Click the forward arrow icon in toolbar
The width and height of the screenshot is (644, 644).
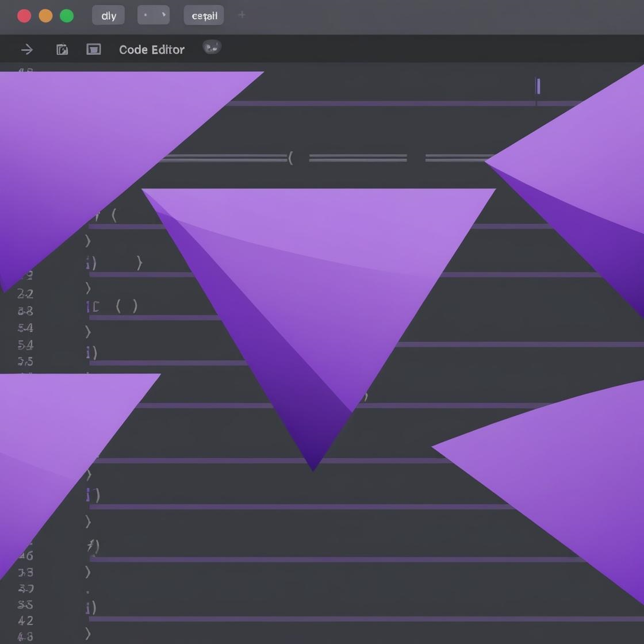[x=27, y=50]
